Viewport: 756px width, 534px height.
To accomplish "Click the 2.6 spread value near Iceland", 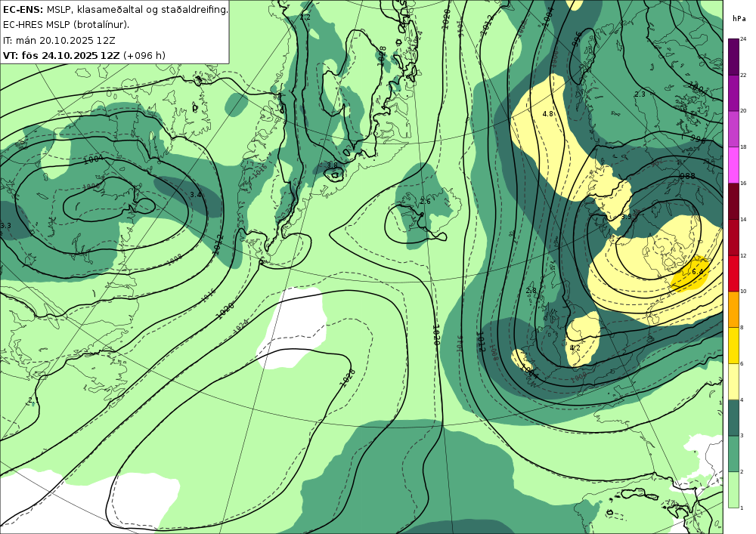I will click(x=425, y=202).
